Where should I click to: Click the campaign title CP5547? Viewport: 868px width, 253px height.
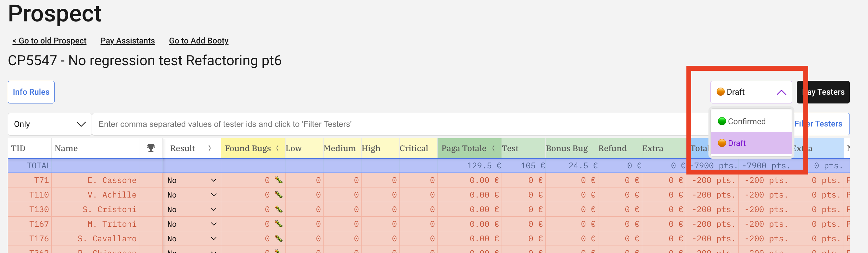point(145,61)
